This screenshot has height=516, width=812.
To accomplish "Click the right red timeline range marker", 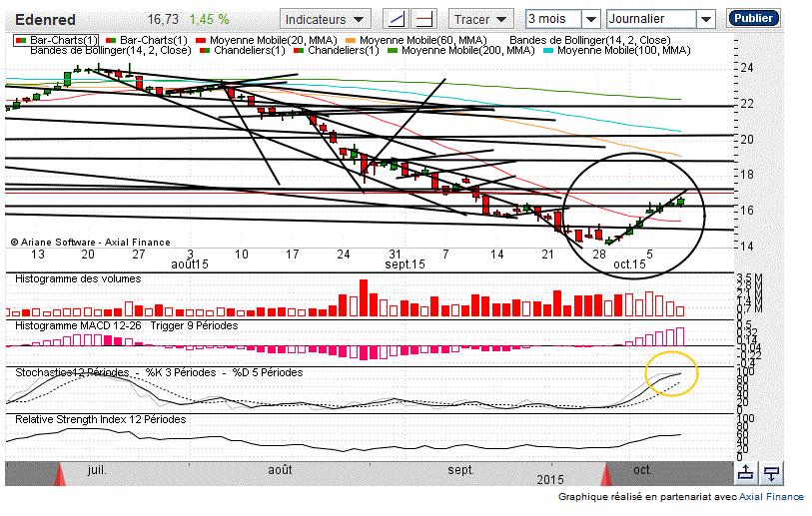I will coord(606,475).
